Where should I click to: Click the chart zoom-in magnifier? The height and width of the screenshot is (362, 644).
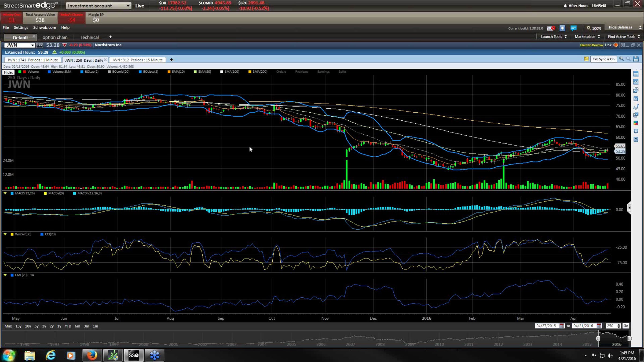pyautogui.click(x=621, y=59)
